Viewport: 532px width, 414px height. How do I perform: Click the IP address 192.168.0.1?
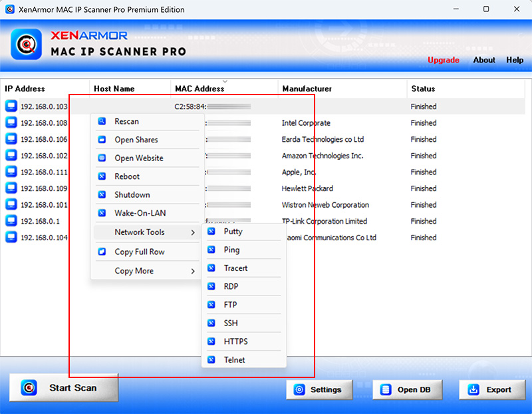[x=40, y=221]
